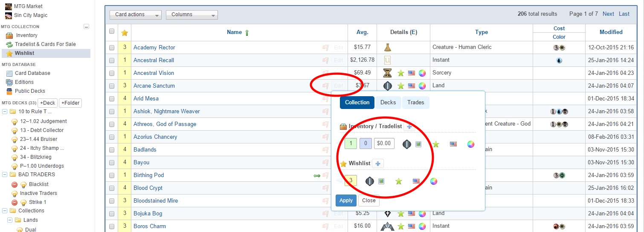This screenshot has height=232, width=644.
Task: Click the red flag icon in Academy Rector row
Action: [325, 48]
